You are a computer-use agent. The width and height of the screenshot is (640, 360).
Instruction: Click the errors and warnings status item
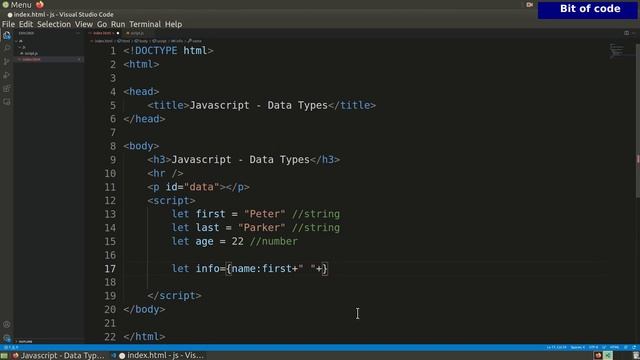coord(11,347)
